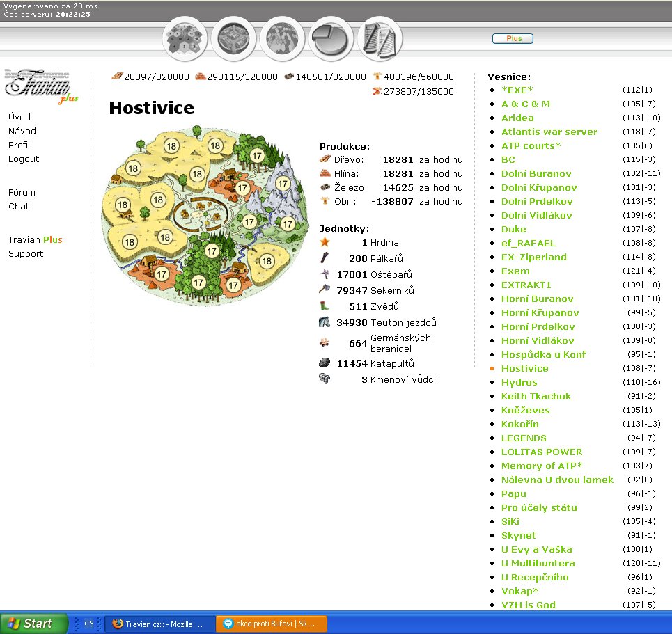
Task: Click the Dřevo production wood icon
Action: pos(325,159)
